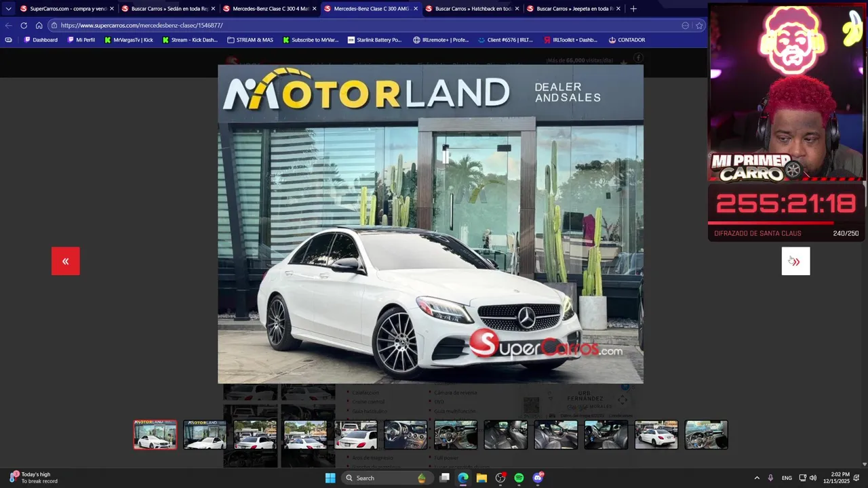Bookmark this page with the star icon
The width and height of the screenshot is (868, 488).
pos(699,25)
